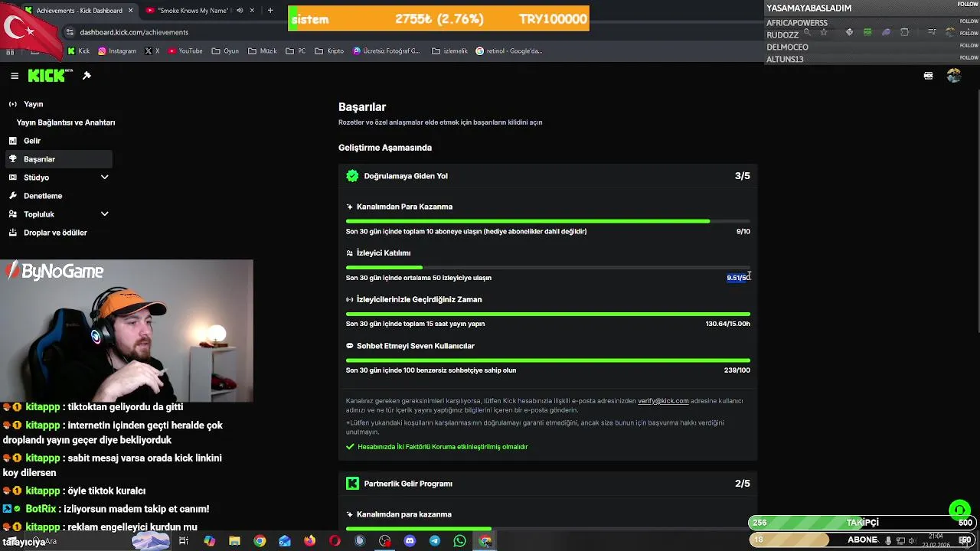
Task: Click the İzleyici Katılımı progress bar
Action: (547, 267)
